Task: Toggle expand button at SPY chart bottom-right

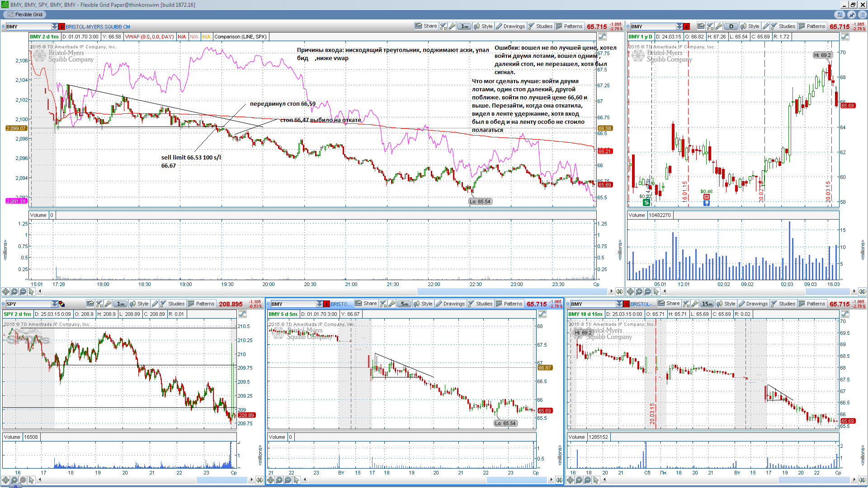Action: click(x=259, y=480)
